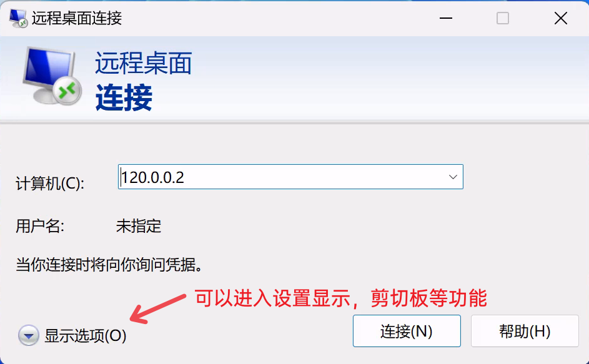Click the 当你连接时将向你询问凭据 message

[109, 265]
